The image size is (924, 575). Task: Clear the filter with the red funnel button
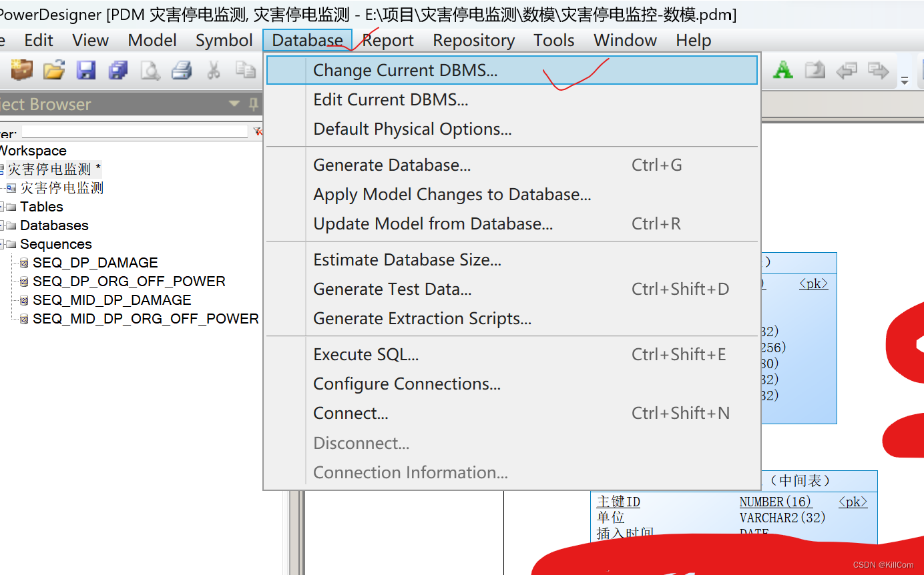[x=258, y=131]
